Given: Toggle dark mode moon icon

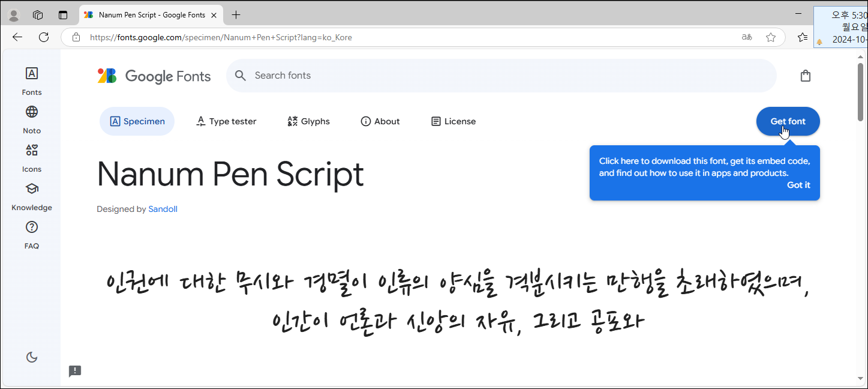Looking at the screenshot, I should pyautogui.click(x=32, y=357).
